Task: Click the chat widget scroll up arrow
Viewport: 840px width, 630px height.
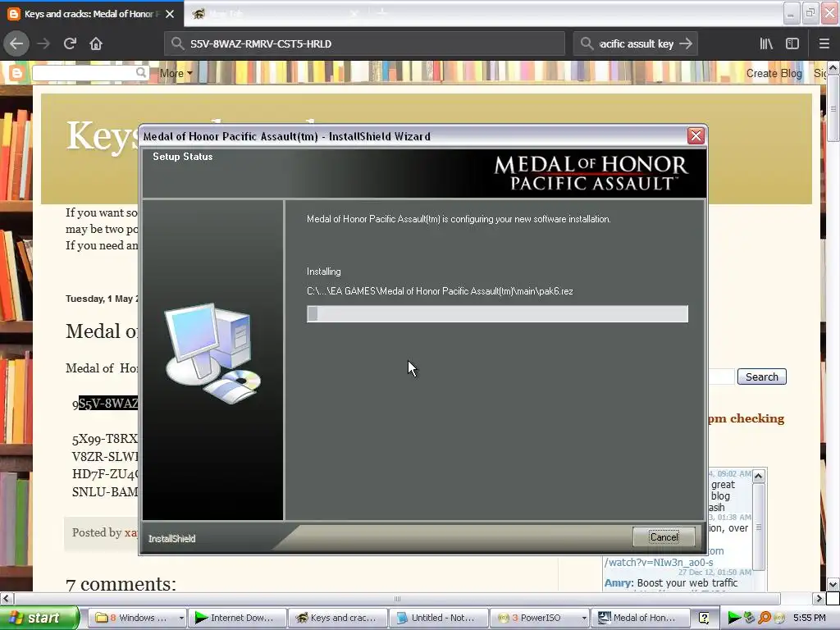Action: tap(758, 476)
